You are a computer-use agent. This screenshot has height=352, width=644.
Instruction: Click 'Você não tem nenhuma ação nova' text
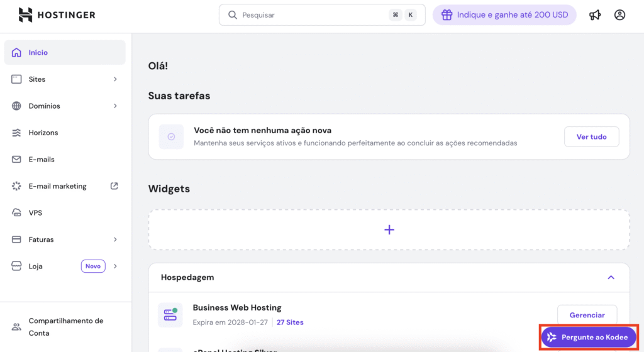[x=262, y=131]
